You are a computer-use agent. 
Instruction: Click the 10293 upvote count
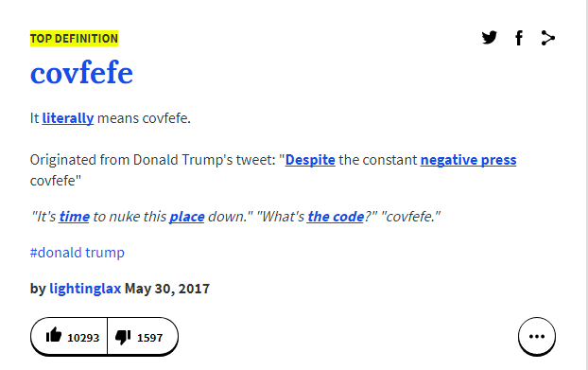[x=83, y=338]
